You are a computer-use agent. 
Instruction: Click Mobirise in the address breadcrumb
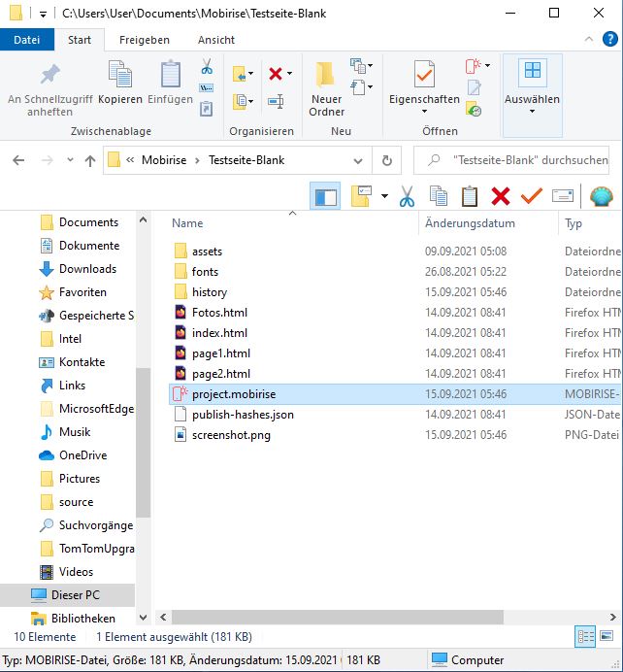pyautogui.click(x=168, y=160)
